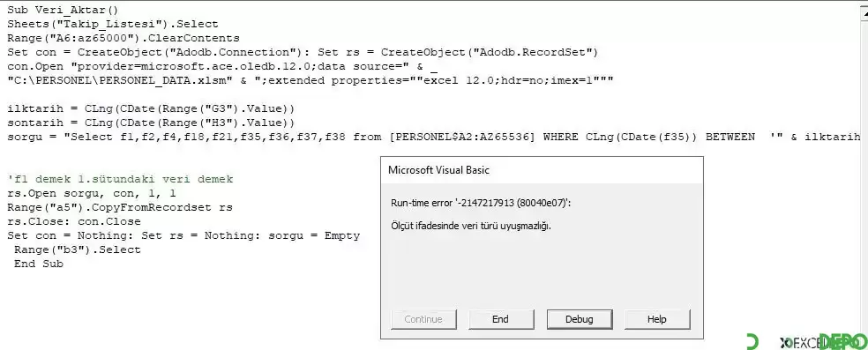868x350 pixels.
Task: Click the End button to stop macro
Action: click(x=500, y=319)
